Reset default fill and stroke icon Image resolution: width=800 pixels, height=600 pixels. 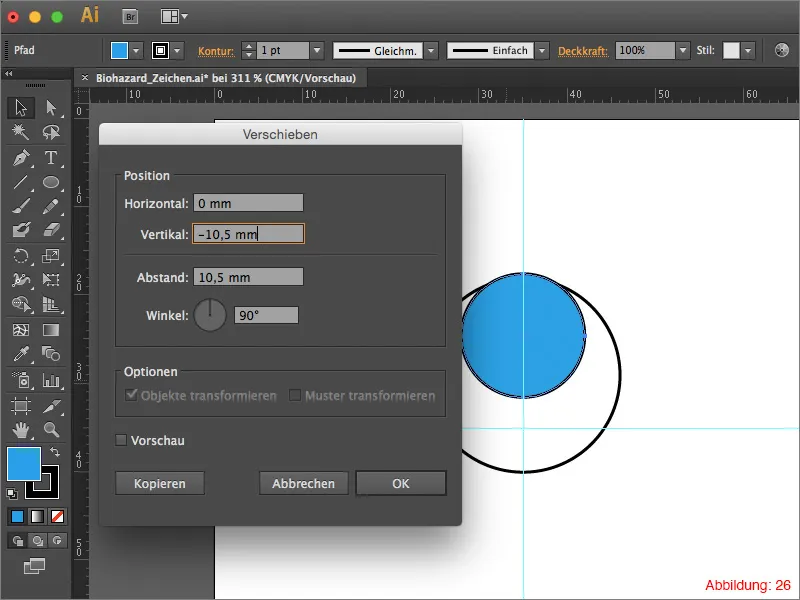tap(12, 493)
